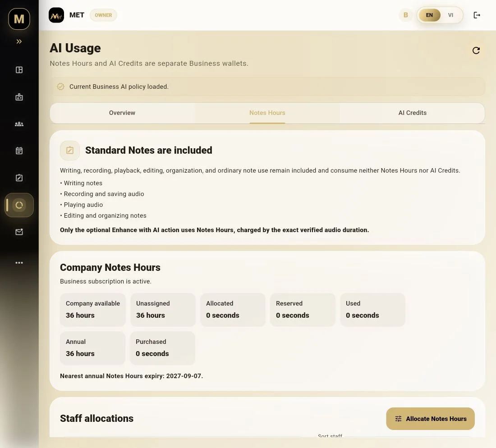Select the Notes Hours tab

(x=267, y=113)
